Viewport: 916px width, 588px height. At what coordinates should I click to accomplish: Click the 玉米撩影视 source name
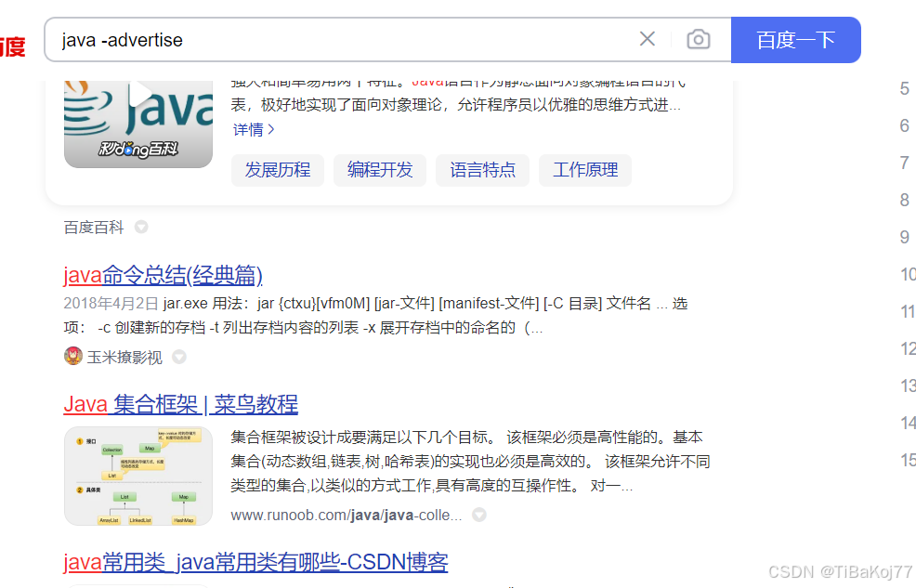[124, 357]
